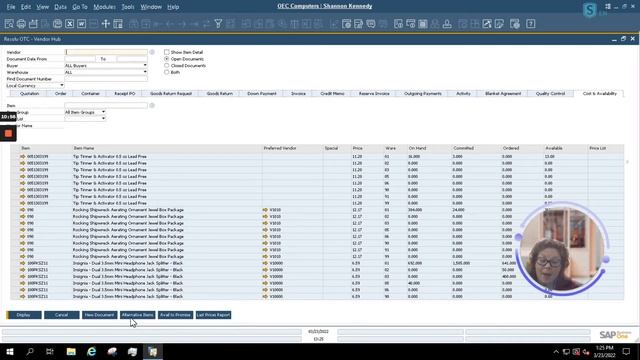Click the taskbar search magnifier
640x360 pixels.
click(x=30, y=351)
